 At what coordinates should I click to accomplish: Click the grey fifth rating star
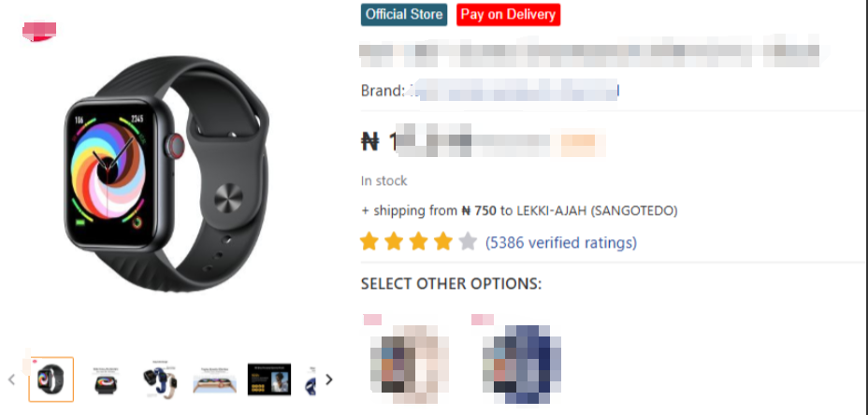point(468,242)
